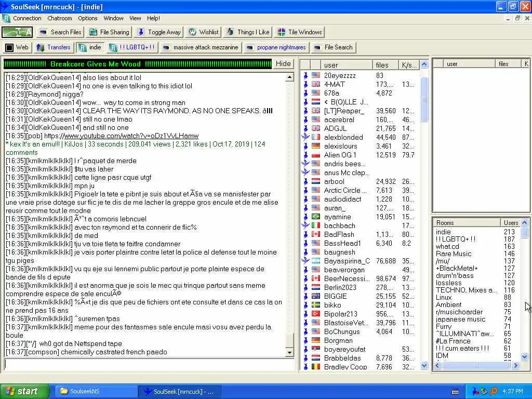Click the system tray clock

513,391
